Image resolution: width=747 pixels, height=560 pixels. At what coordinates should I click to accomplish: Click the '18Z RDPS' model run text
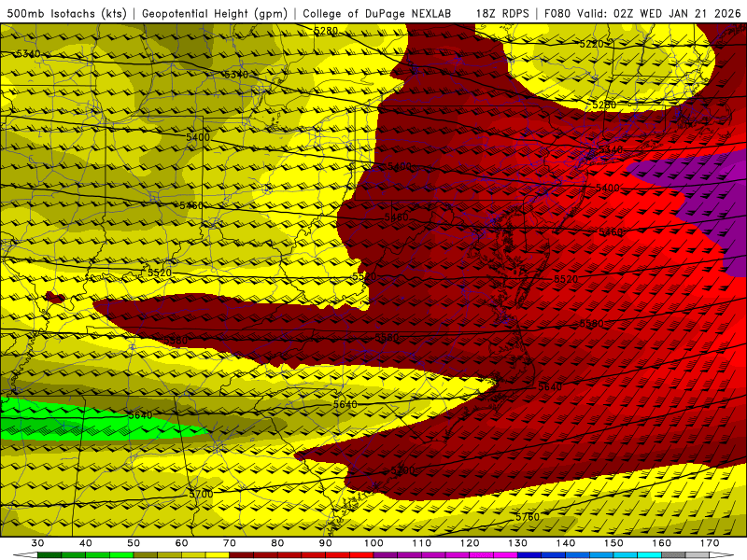click(x=502, y=13)
